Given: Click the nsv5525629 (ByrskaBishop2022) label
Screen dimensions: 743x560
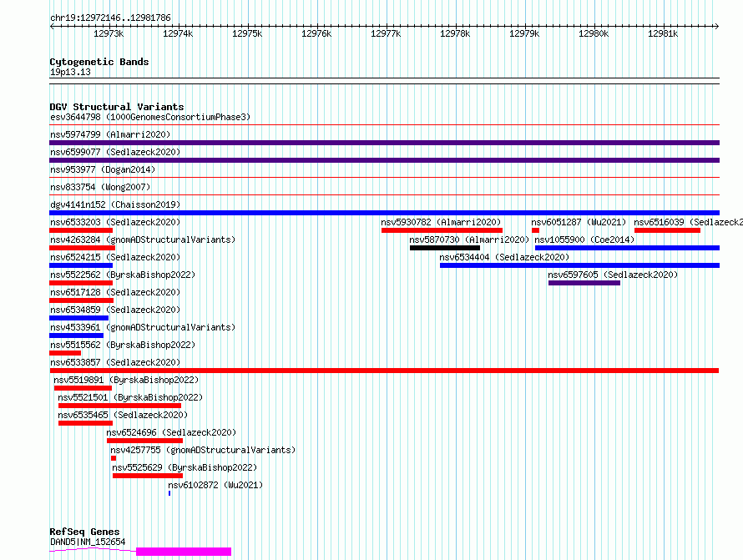Looking at the screenshot, I should pos(184,467).
